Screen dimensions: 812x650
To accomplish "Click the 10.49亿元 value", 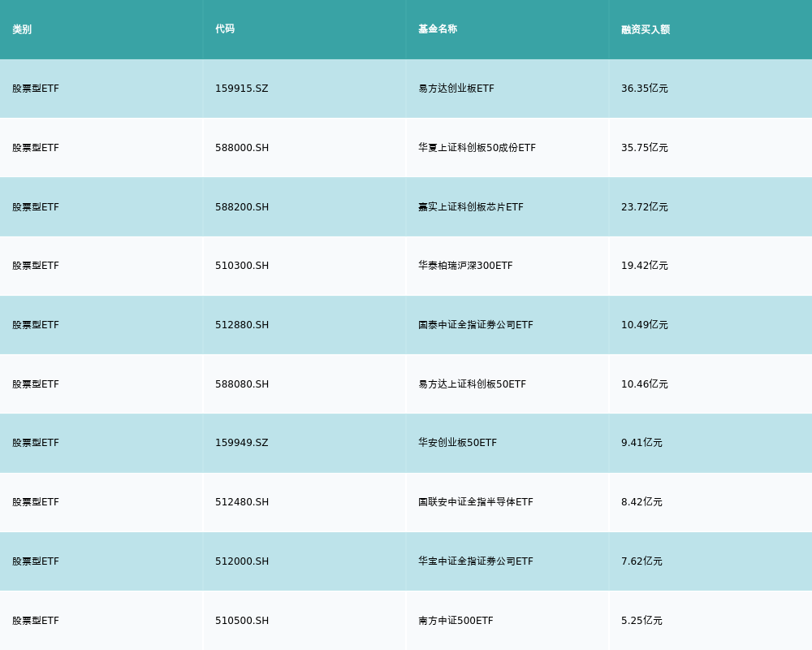I will (x=644, y=325).
